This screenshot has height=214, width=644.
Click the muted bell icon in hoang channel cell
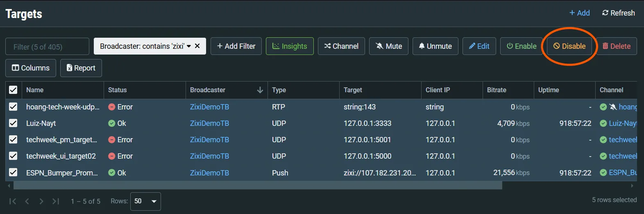click(613, 107)
